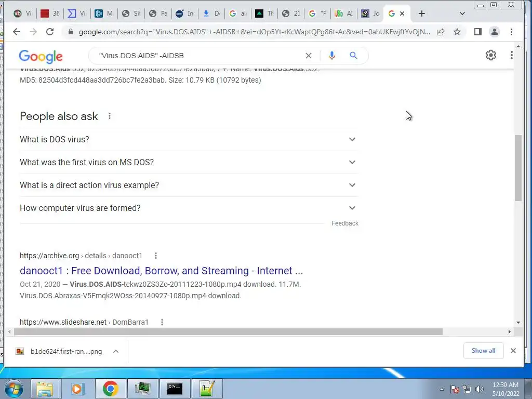The image size is (532, 399).
Task: Expand "What is DOS virus?" question
Action: coord(189,139)
